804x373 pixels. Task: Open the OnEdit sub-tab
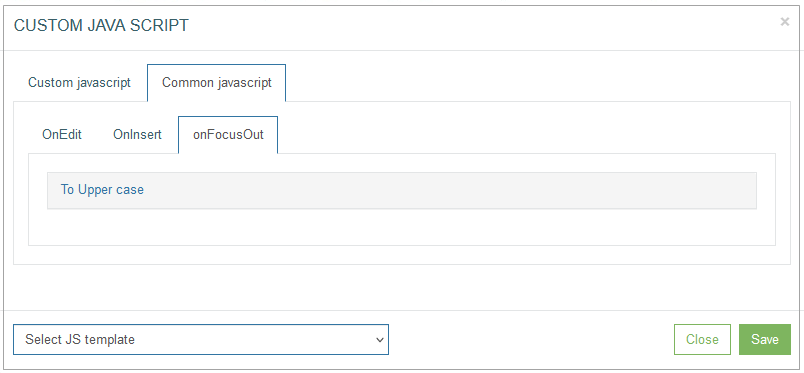point(62,135)
